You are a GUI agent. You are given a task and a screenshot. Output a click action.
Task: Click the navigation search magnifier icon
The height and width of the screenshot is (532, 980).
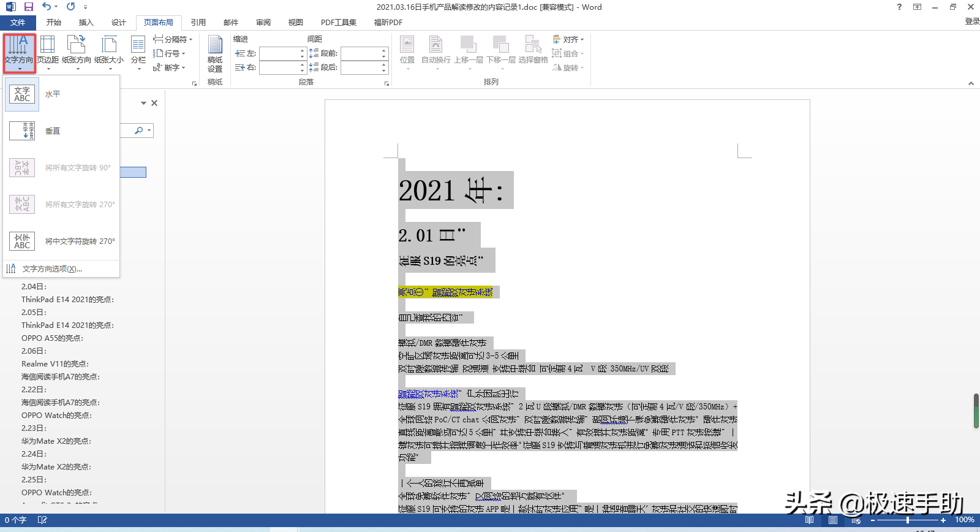point(139,131)
